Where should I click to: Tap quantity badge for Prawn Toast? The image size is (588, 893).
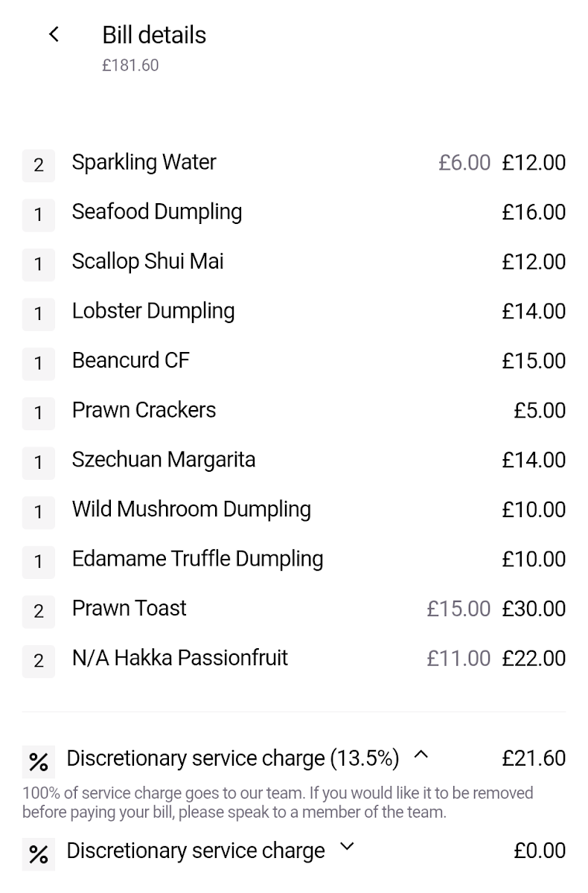click(x=39, y=611)
